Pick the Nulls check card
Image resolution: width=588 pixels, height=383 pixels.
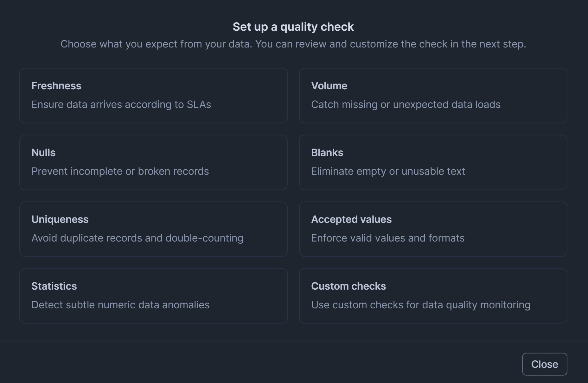tap(153, 162)
